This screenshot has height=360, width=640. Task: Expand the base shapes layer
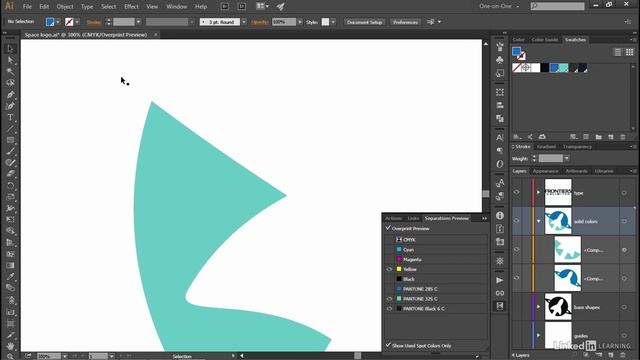[x=538, y=307]
